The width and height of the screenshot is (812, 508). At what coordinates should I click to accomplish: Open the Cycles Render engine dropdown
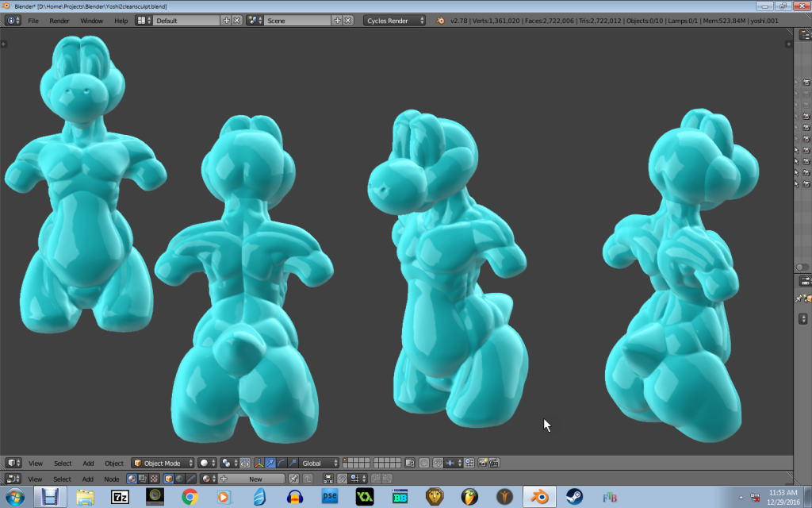395,20
